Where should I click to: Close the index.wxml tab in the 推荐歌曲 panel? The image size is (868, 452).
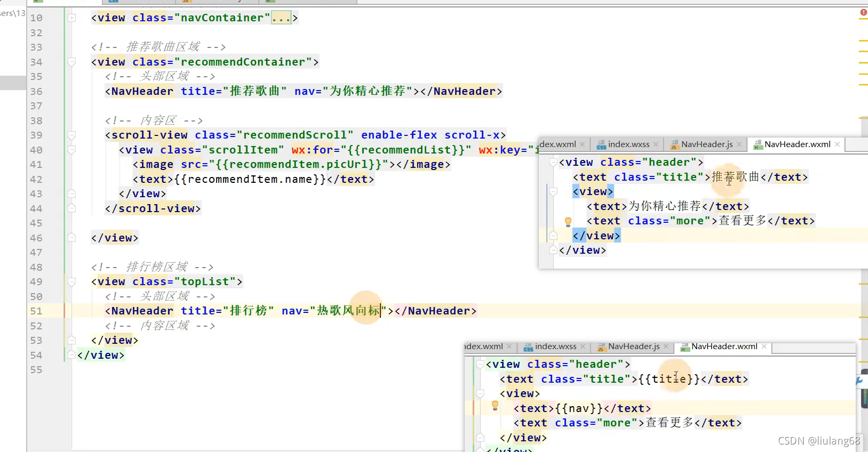[582, 144]
